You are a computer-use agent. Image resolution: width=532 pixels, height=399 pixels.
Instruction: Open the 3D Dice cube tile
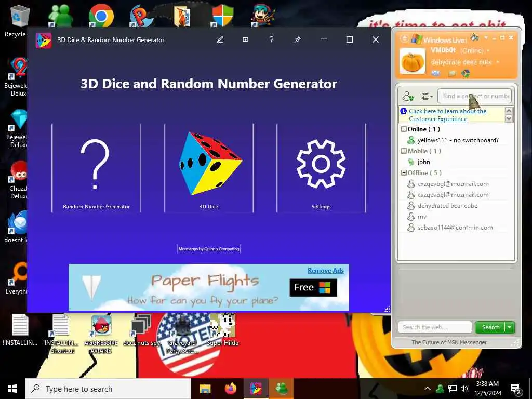click(209, 168)
